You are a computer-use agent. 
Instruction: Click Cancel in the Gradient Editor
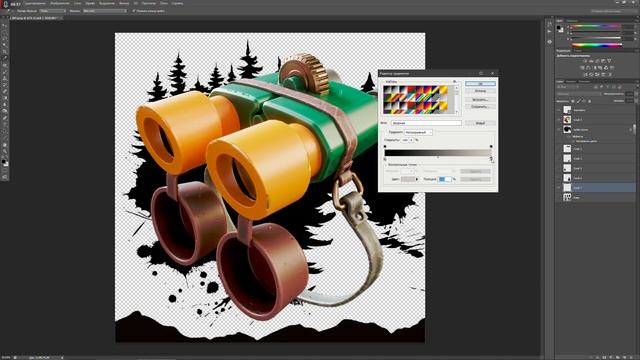click(x=480, y=91)
